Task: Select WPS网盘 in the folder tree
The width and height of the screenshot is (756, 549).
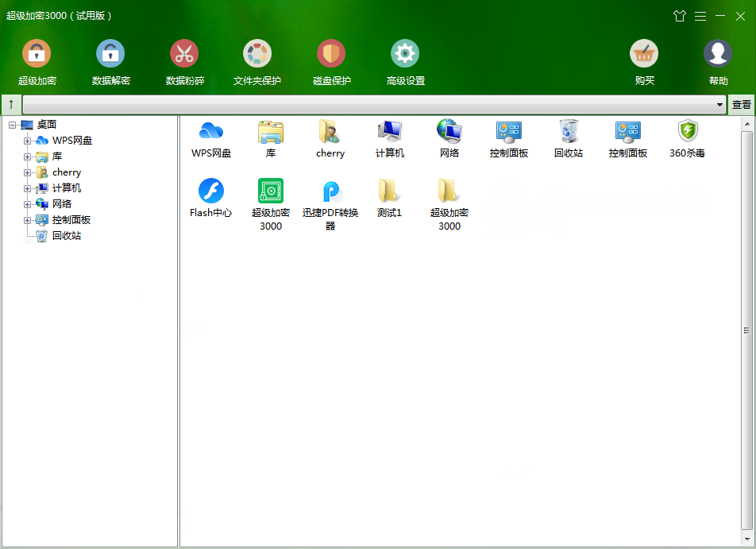Action: [71, 141]
